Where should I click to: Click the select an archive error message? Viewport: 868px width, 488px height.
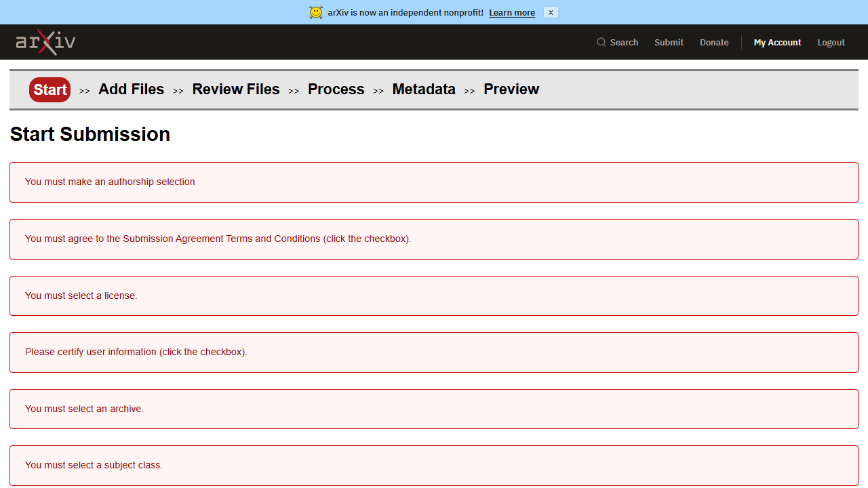(x=434, y=409)
